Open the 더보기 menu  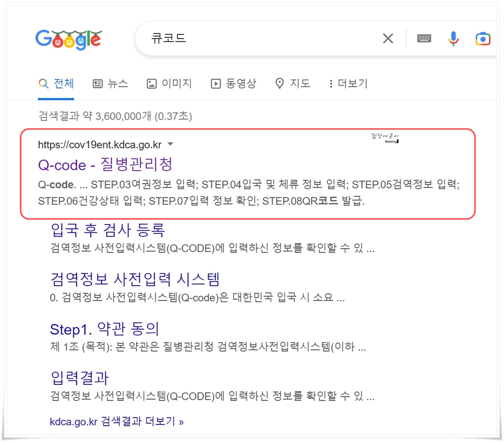point(348,84)
